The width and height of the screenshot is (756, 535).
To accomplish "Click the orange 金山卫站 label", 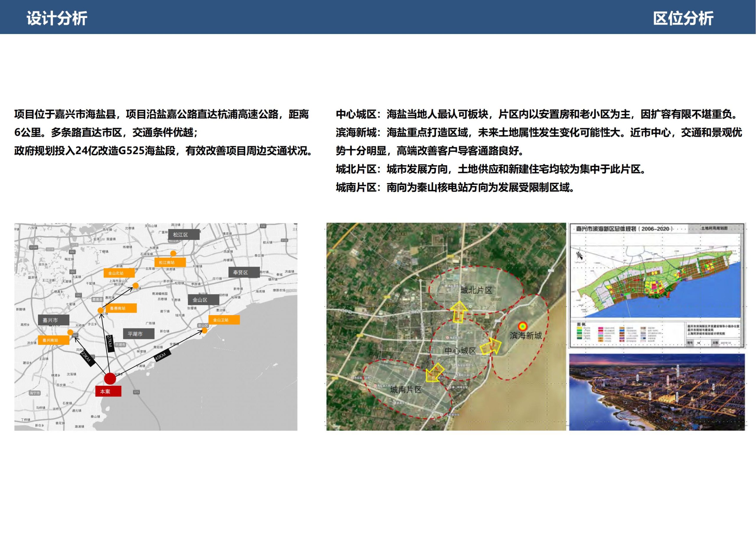I will tap(224, 320).
